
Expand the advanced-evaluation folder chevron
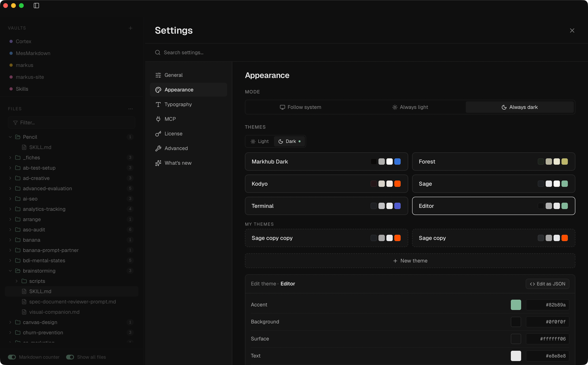pos(10,188)
